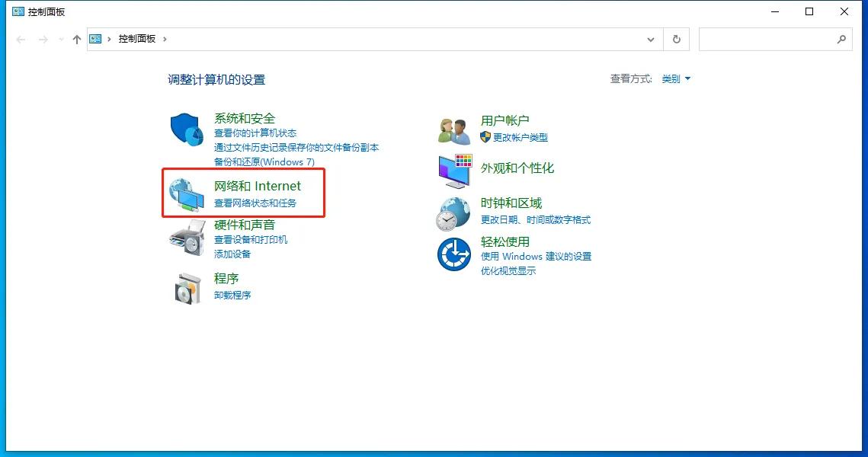
Task: Expand the address bar history dropdown arrow
Action: tap(650, 39)
